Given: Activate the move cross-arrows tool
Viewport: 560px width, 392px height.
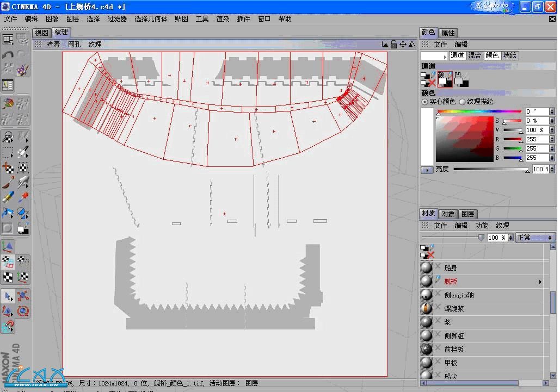Looking at the screenshot, I should 8,167.
